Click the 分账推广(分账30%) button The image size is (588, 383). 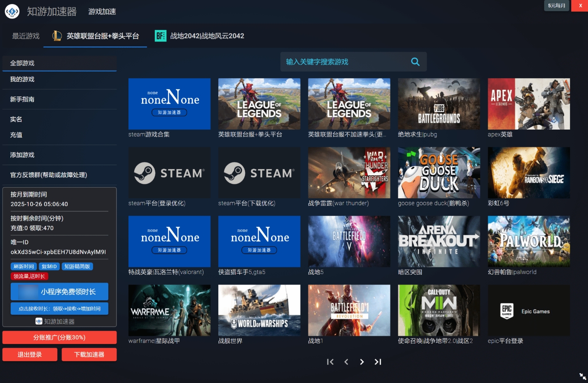(x=59, y=338)
